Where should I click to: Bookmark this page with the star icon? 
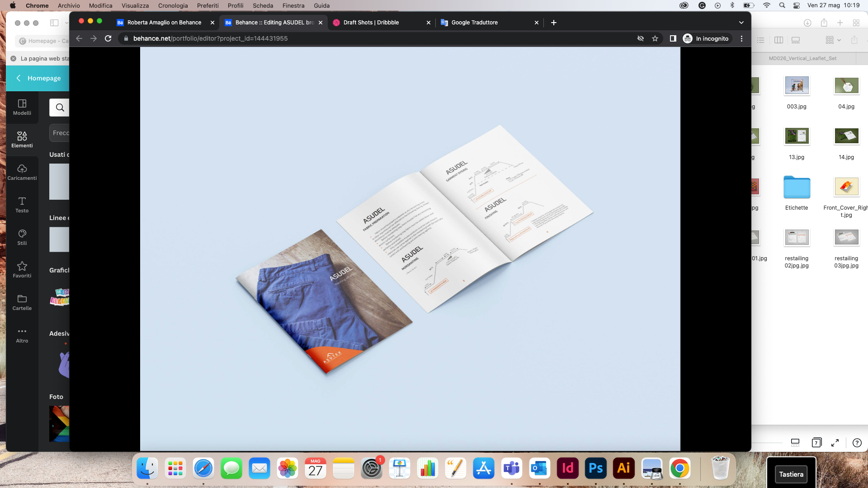655,38
